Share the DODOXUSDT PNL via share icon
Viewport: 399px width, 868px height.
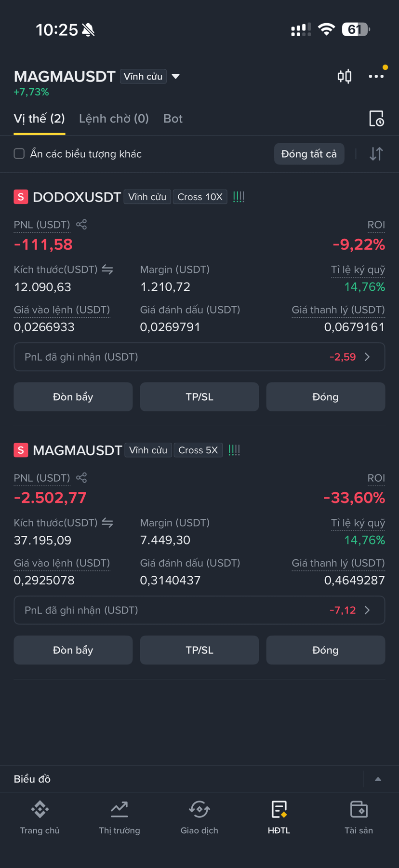pyautogui.click(x=81, y=224)
